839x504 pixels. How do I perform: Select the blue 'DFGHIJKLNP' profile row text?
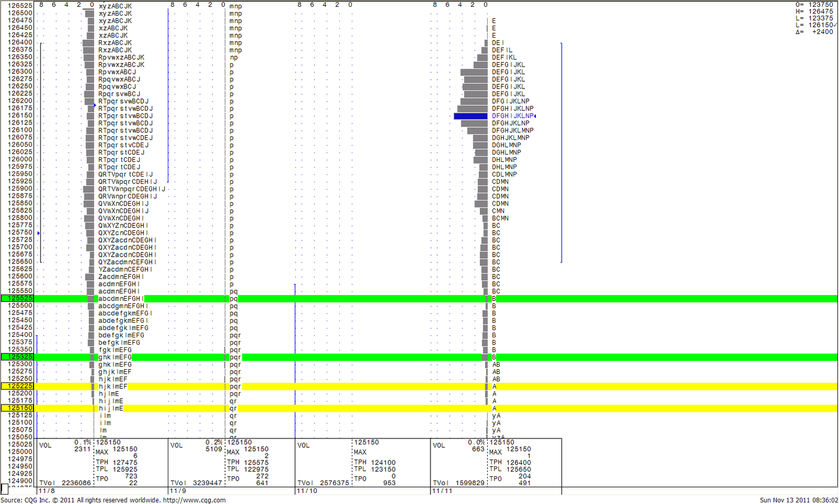tap(512, 116)
